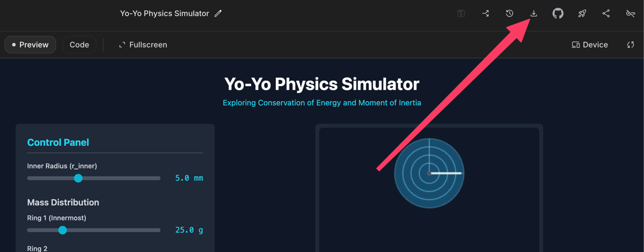Click the rocket deploy icon
Screen dimensions: 644x252
point(582,13)
